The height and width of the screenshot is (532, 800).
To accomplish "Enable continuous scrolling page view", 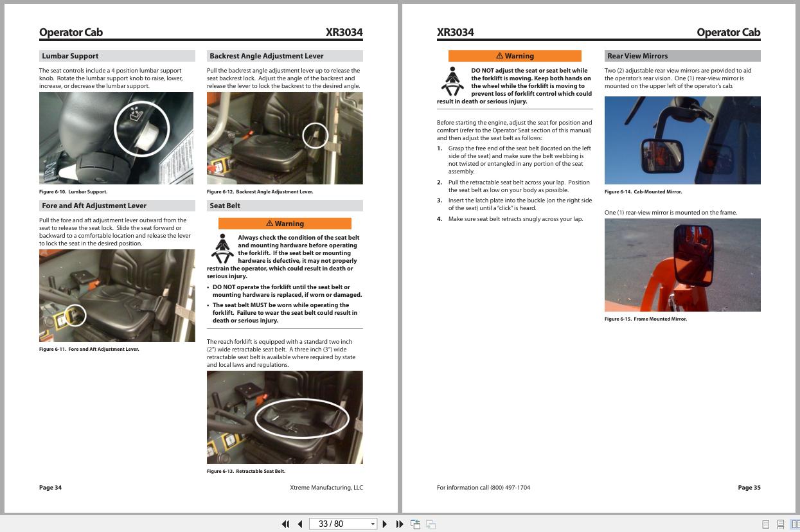I will click(x=781, y=524).
